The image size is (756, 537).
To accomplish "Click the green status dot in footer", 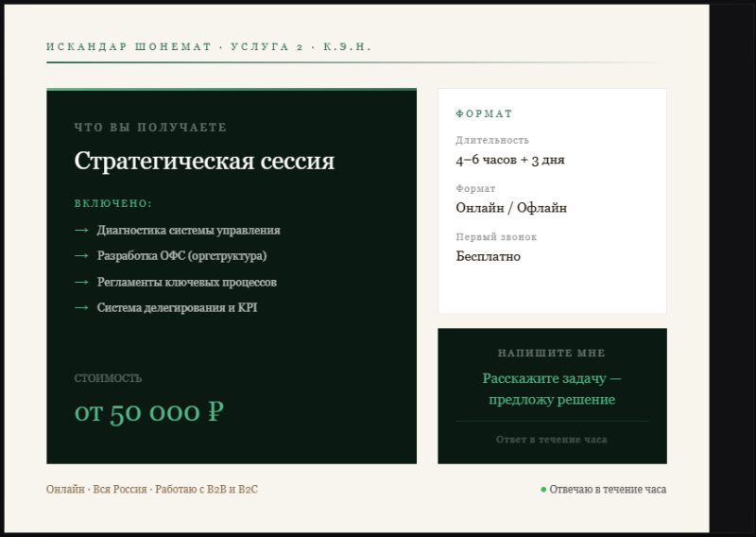I will click(x=543, y=490).
